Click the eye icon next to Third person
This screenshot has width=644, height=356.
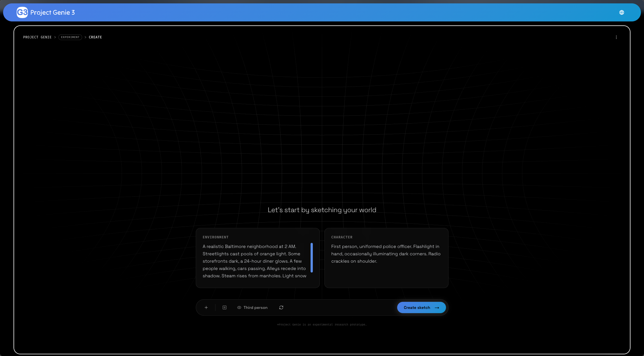239,307
